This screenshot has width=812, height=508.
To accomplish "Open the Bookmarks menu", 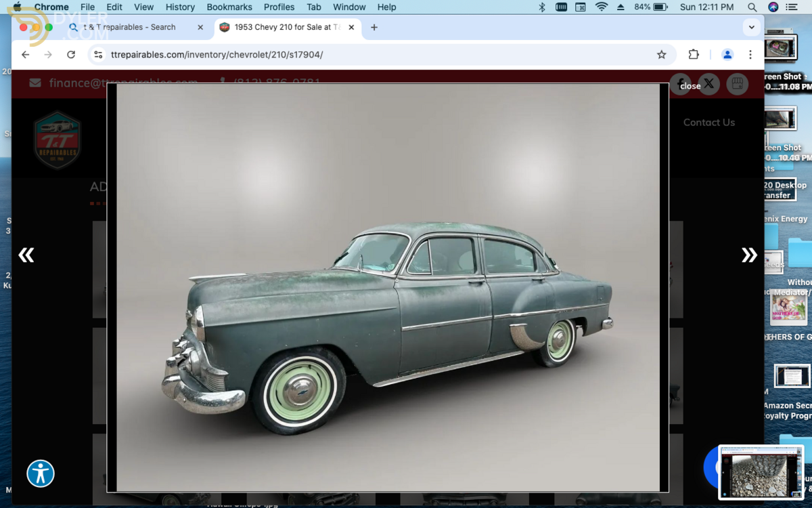I will pos(229,7).
